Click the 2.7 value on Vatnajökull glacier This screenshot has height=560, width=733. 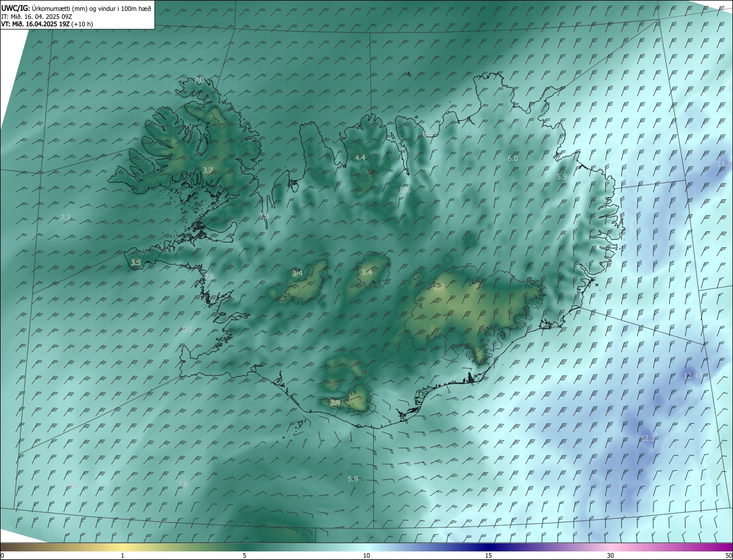(439, 287)
